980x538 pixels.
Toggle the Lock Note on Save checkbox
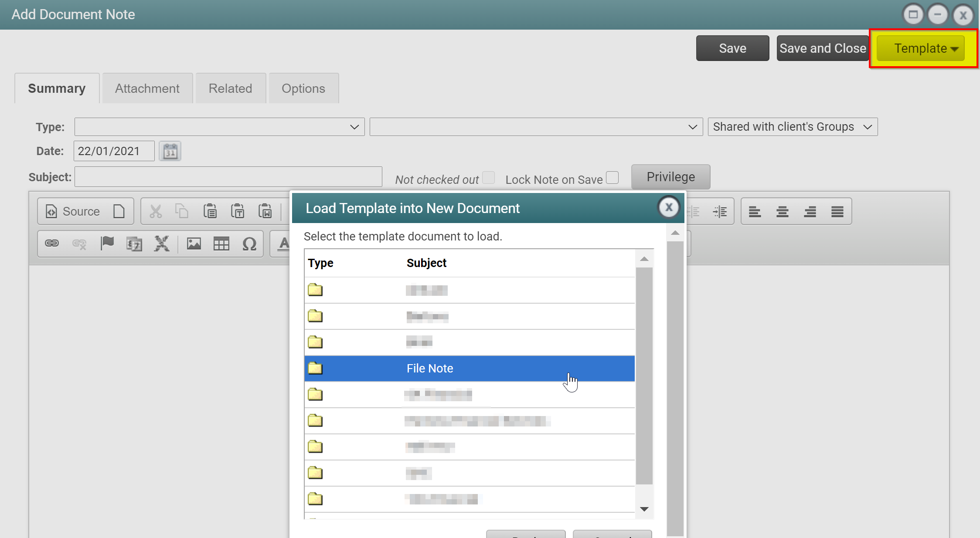pos(612,178)
